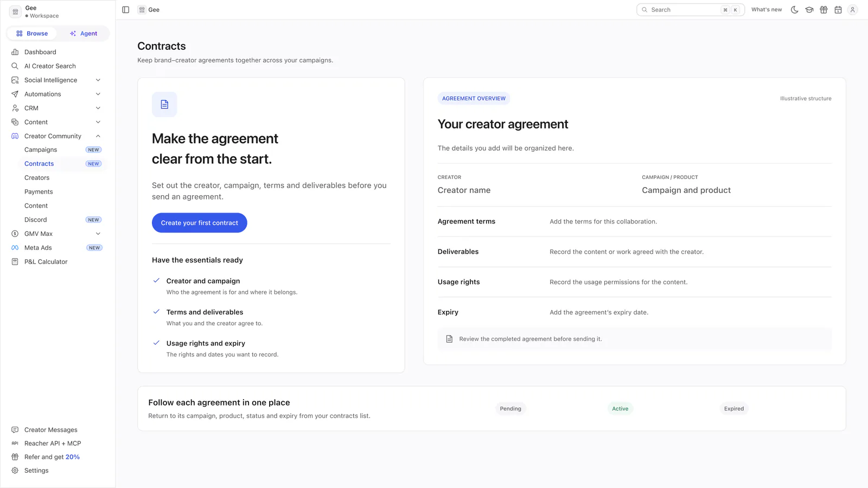The image size is (868, 488).
Task: Switch to the Browse tab
Action: 32,34
